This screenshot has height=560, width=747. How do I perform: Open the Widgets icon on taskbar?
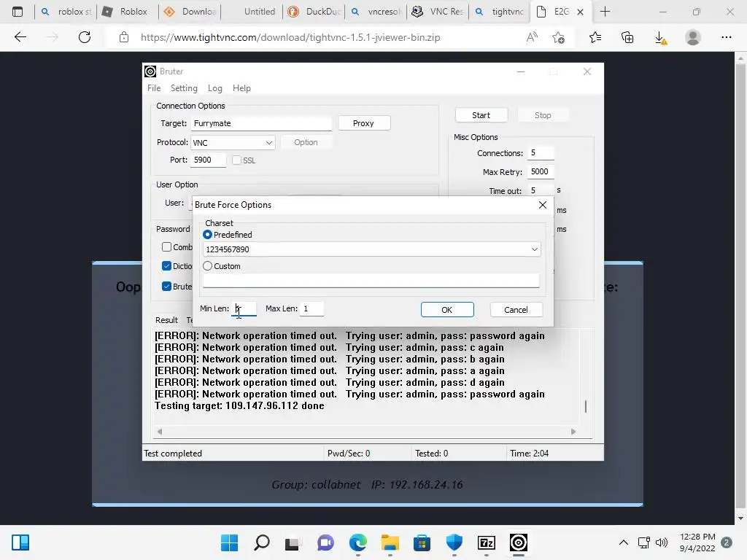click(x=20, y=542)
